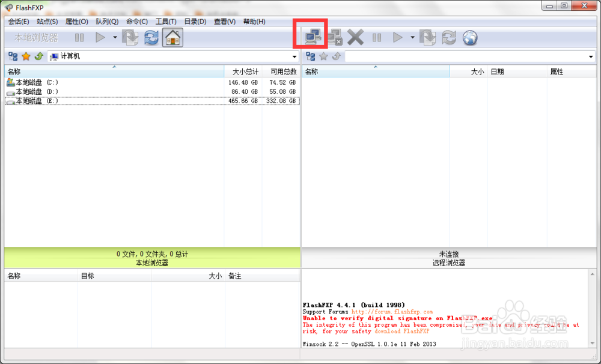The image size is (601, 364).
Task: Expand the remote path dropdown
Action: pyautogui.click(x=591, y=56)
